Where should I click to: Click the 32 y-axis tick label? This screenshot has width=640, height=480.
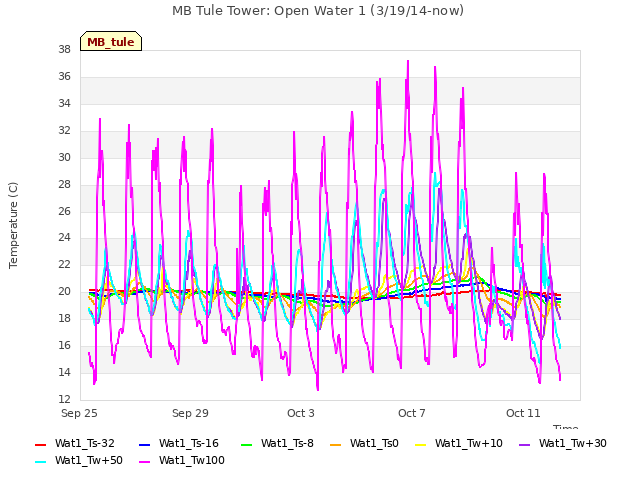click(64, 131)
